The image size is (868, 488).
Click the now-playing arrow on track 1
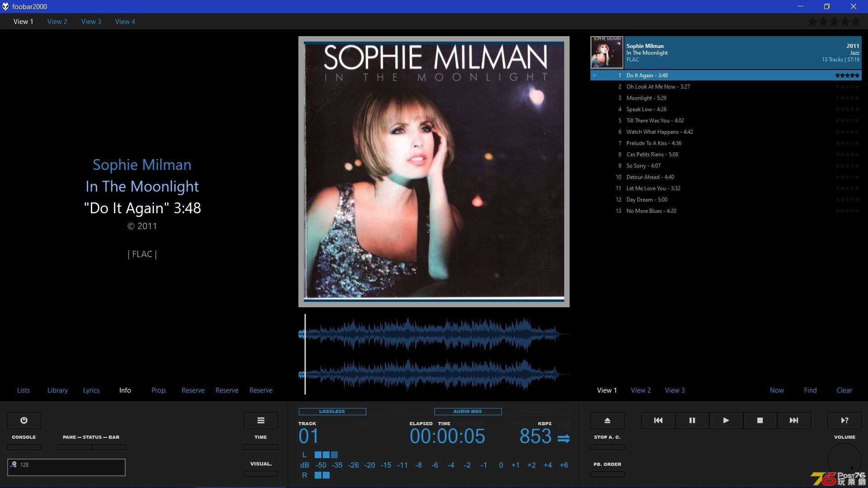[x=595, y=75]
